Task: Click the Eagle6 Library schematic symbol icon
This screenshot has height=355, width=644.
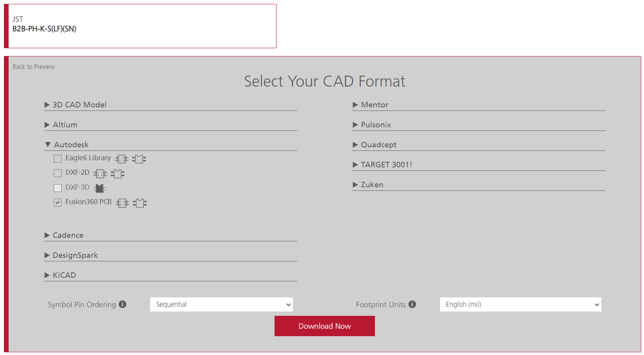Action: click(121, 159)
